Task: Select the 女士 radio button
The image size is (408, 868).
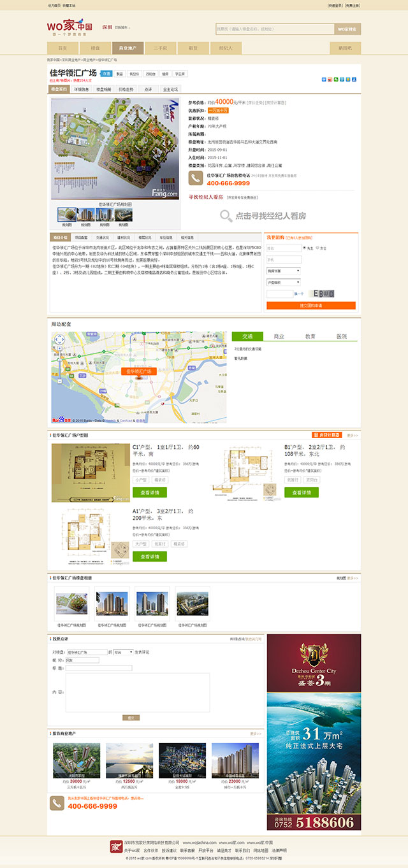Action: [317, 248]
